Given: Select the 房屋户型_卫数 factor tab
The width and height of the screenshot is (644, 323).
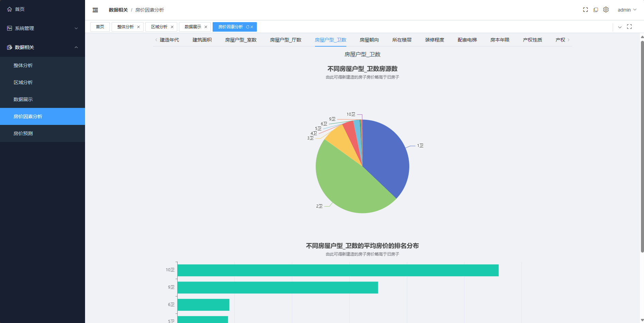Looking at the screenshot, I should pos(331,40).
